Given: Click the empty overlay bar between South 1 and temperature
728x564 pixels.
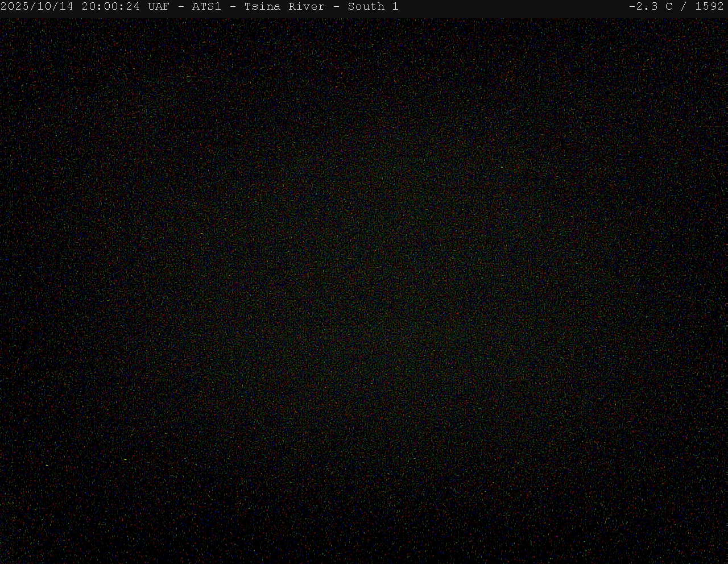Looking at the screenshot, I should [512, 7].
